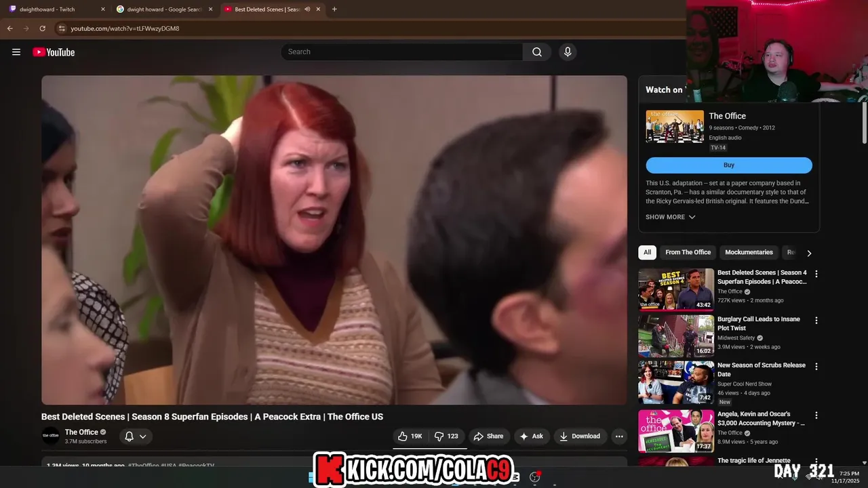Click the video player to pause
Image resolution: width=868 pixels, height=488 pixels.
pyautogui.click(x=334, y=240)
